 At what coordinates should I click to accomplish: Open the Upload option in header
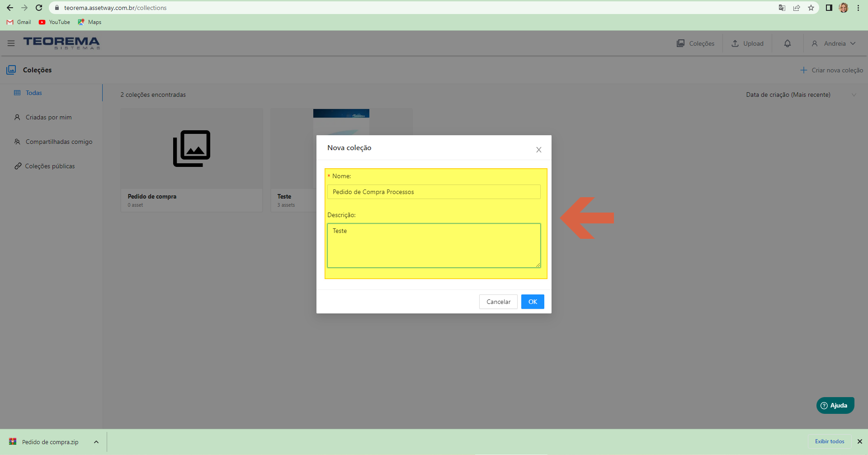coord(747,43)
